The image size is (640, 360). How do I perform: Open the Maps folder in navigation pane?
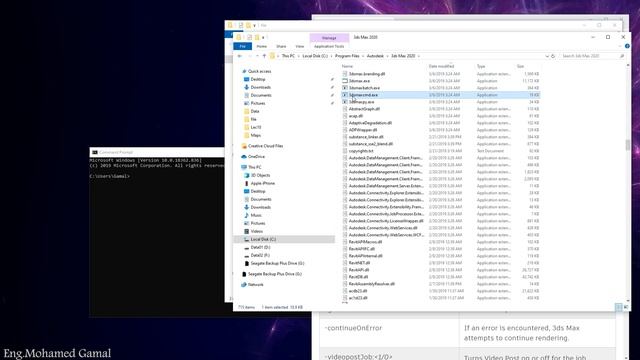tap(256, 135)
